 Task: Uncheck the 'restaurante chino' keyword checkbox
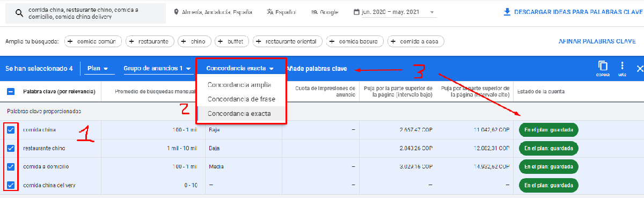(10, 148)
